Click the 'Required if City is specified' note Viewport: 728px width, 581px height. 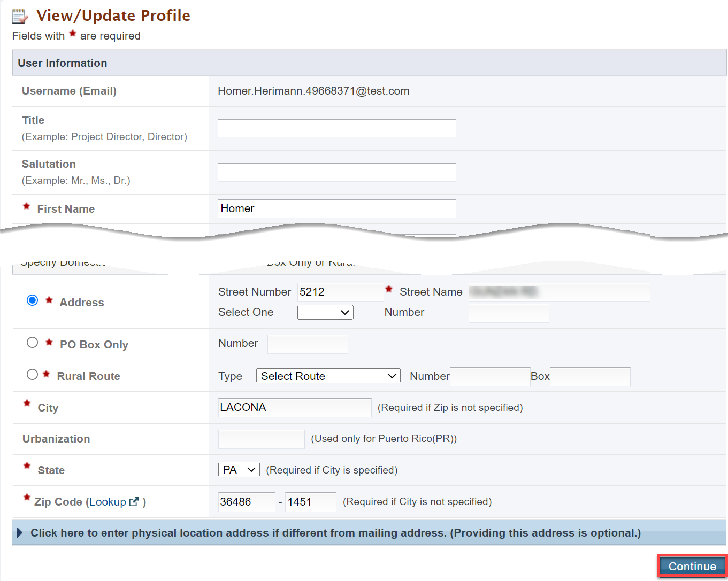pyautogui.click(x=332, y=470)
